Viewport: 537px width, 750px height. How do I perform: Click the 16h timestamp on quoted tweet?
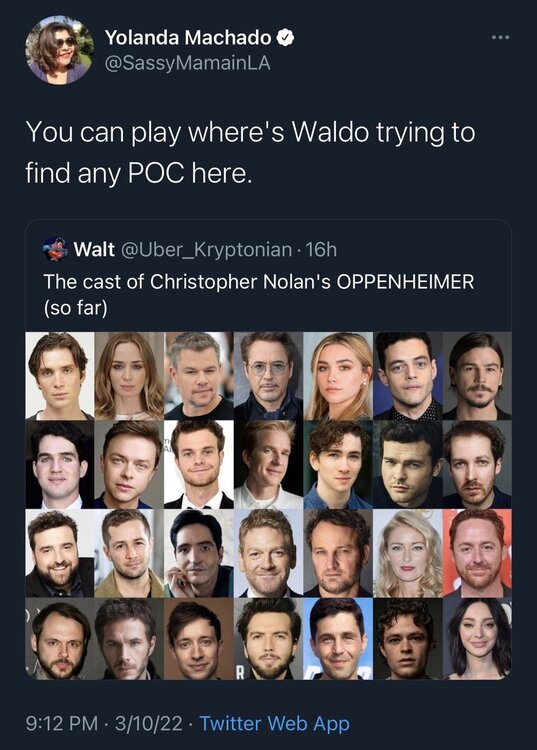(321, 250)
